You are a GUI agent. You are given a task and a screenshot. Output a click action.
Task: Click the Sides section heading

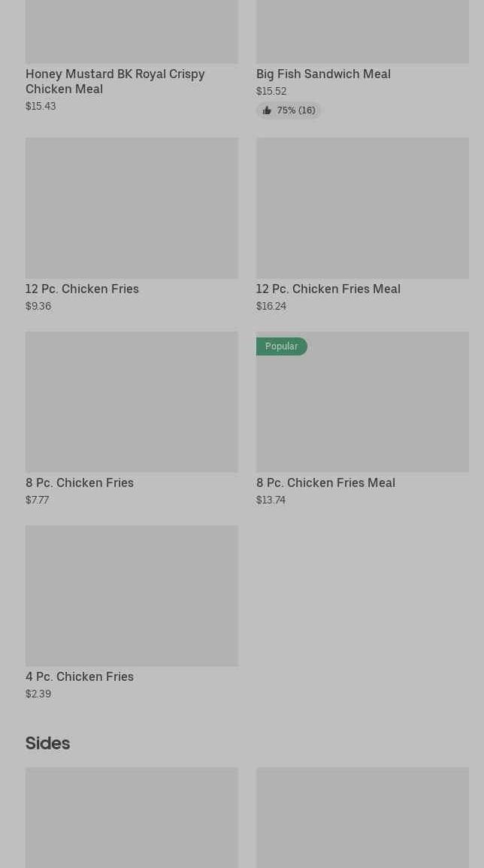[x=47, y=743]
